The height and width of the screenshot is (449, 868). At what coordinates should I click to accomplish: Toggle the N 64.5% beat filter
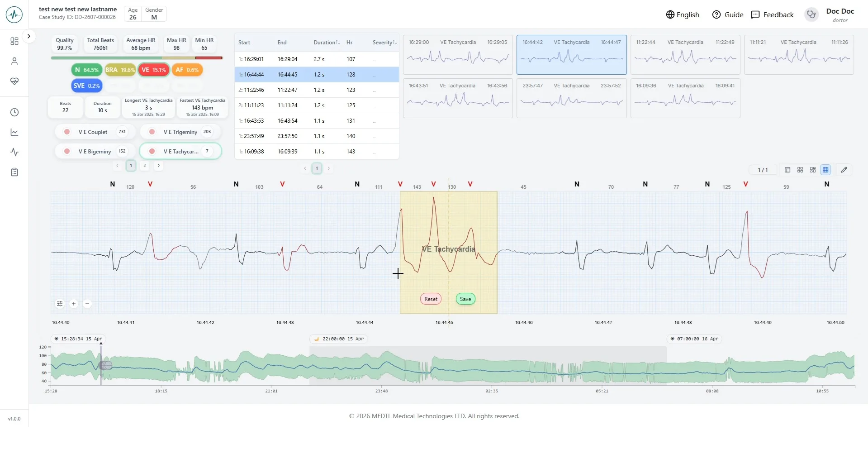(86, 70)
